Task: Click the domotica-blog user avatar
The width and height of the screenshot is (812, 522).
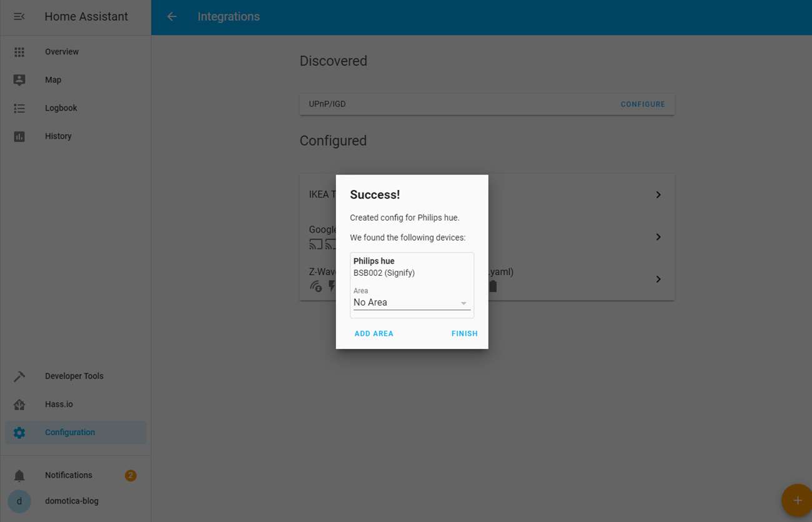Action: click(19, 501)
